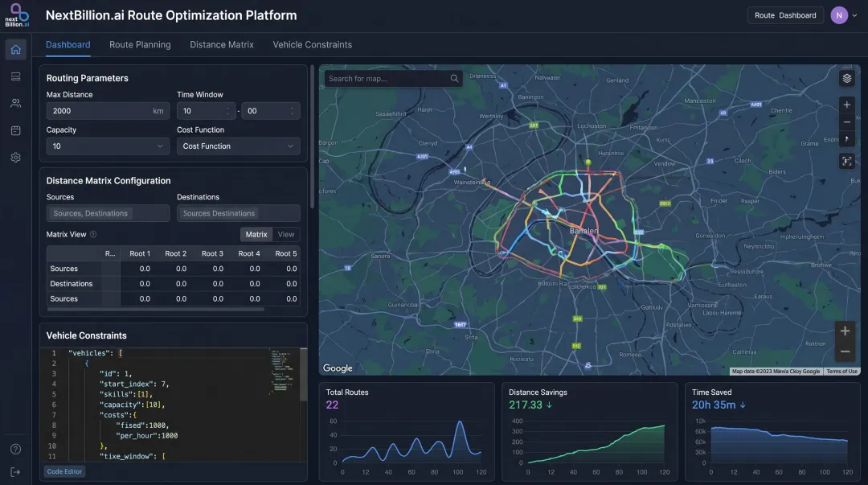Click code line "start_index": 7
This screenshot has width=868, height=485.
[134, 384]
